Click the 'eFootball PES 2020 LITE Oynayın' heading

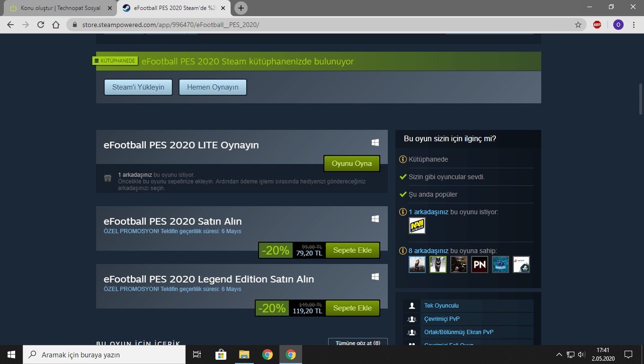181,145
